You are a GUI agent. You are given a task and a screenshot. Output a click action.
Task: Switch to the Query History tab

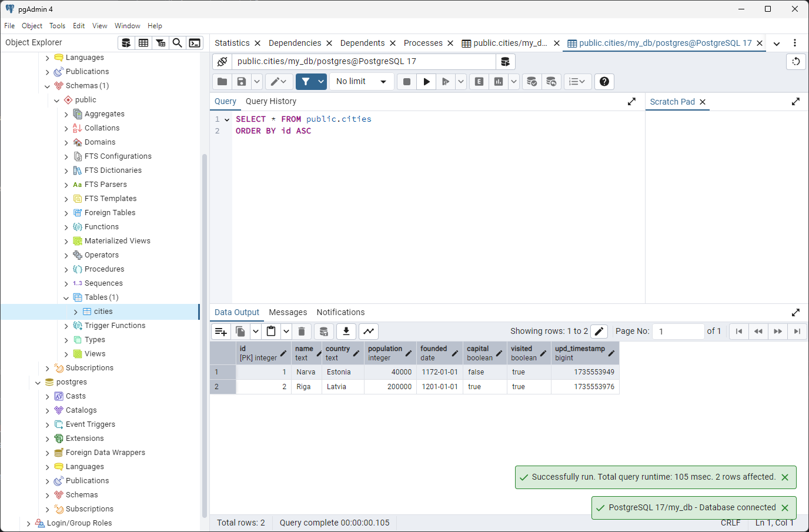tap(271, 102)
